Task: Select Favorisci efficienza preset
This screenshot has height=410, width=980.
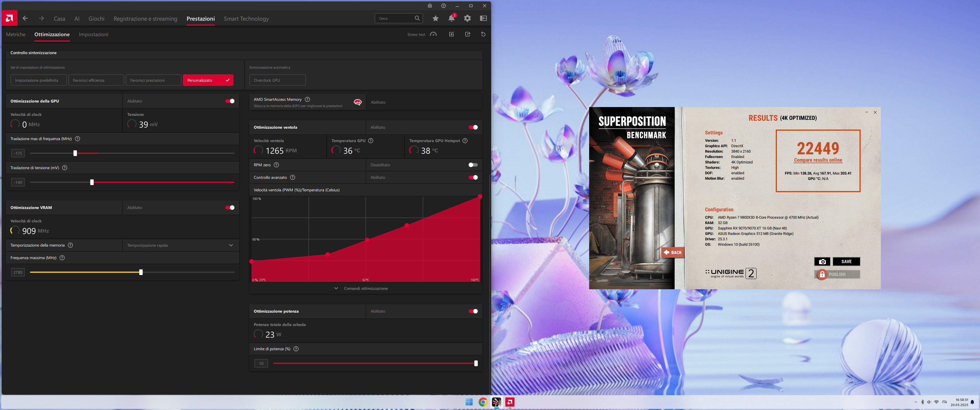Action: 96,80
